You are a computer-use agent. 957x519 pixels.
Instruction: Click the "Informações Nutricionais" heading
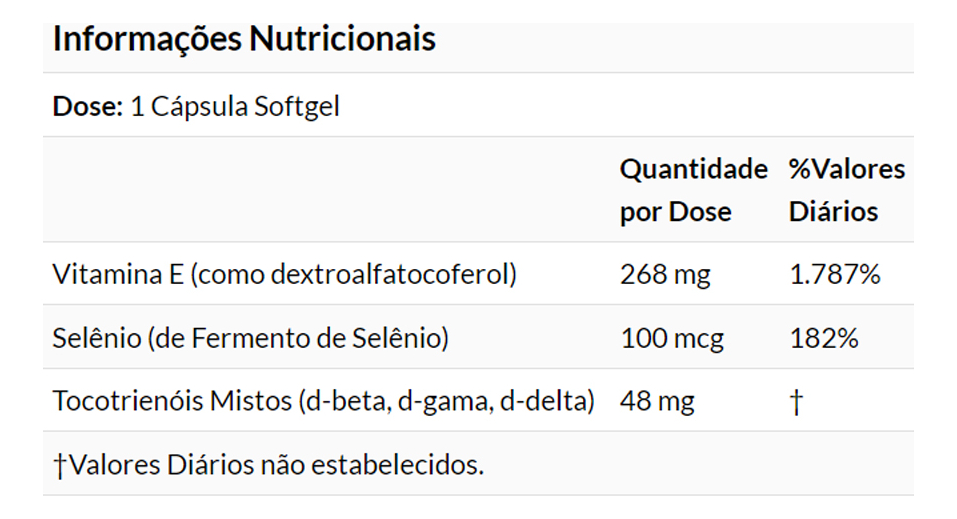click(x=243, y=39)
